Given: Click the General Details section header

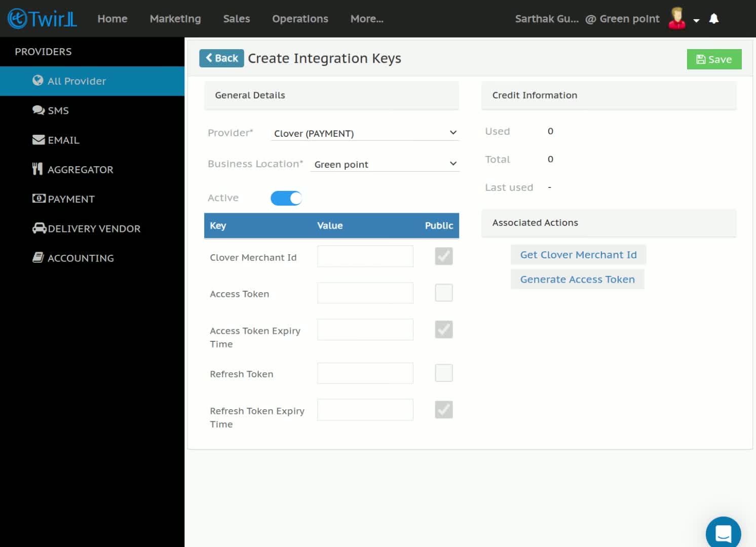Looking at the screenshot, I should (331, 95).
